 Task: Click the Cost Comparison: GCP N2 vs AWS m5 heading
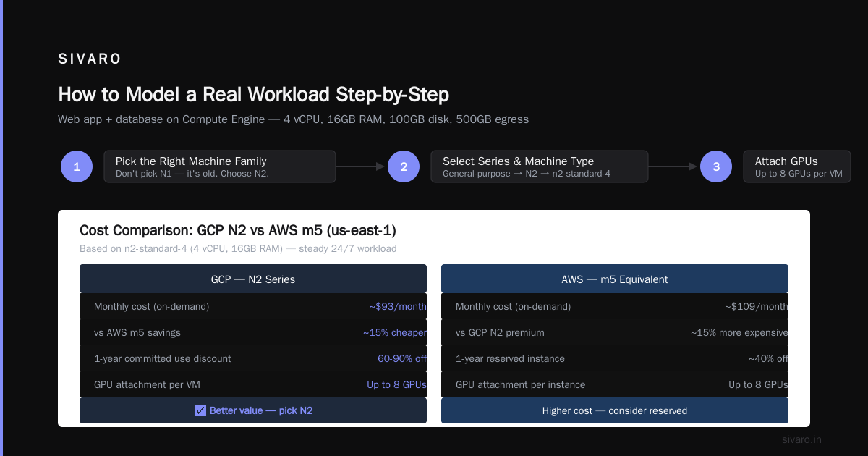coord(237,230)
